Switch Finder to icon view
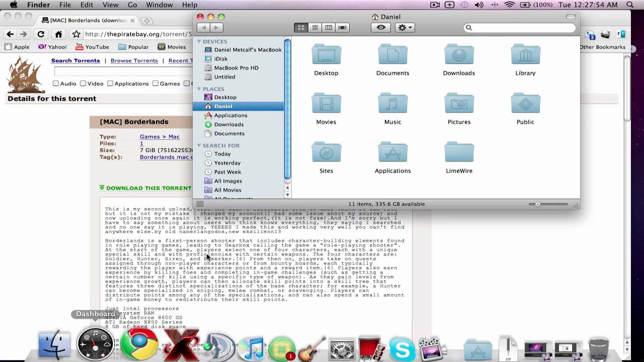This screenshot has height=362, width=644. (x=301, y=28)
